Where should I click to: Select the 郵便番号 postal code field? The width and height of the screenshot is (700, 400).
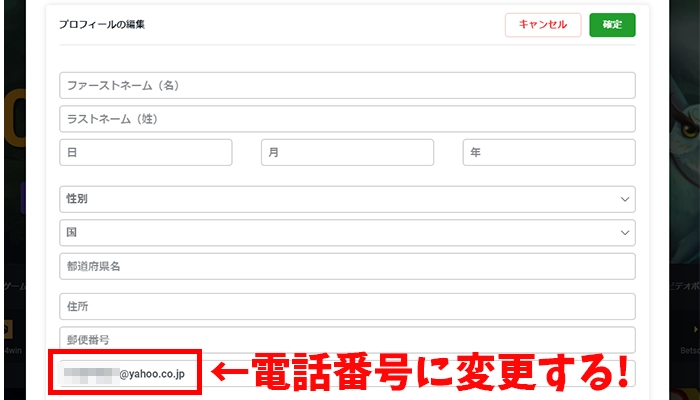(347, 339)
